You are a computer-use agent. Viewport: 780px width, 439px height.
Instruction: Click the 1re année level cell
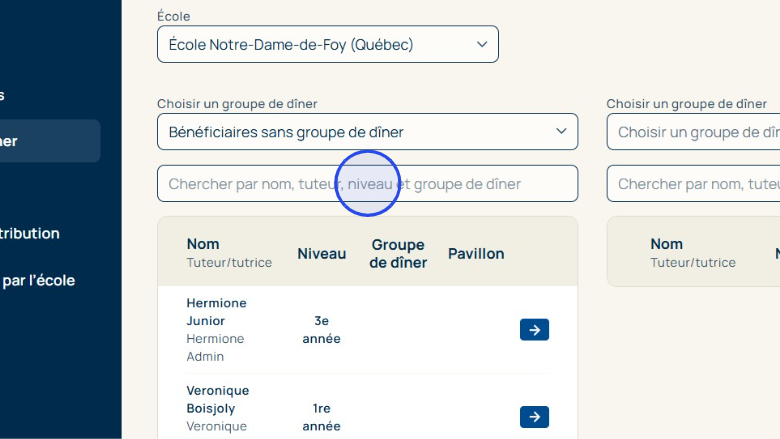(322, 417)
